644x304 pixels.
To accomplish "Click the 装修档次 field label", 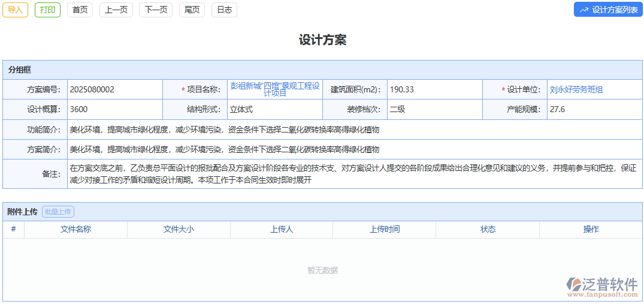I will [364, 109].
